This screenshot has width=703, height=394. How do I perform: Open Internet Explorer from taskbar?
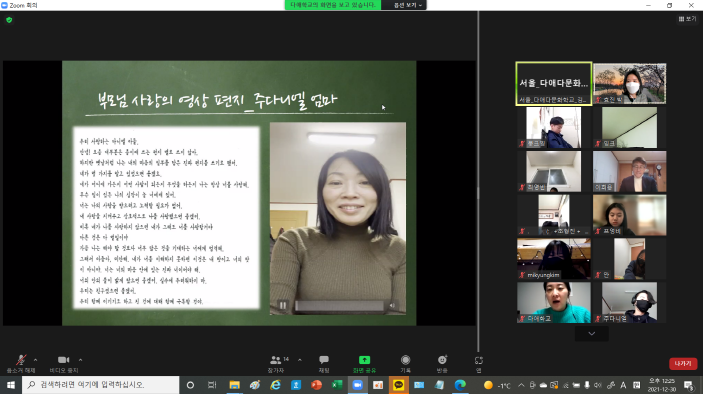pos(275,385)
